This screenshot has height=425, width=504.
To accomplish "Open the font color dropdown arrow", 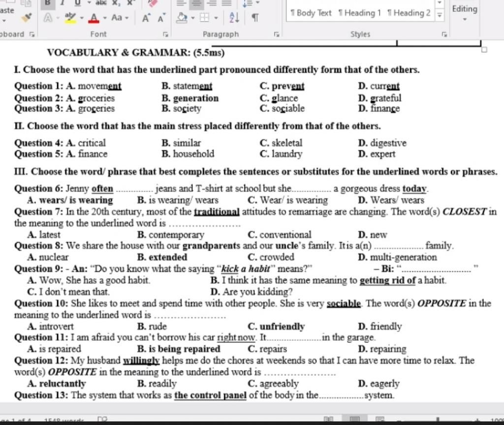I will [x=105, y=18].
